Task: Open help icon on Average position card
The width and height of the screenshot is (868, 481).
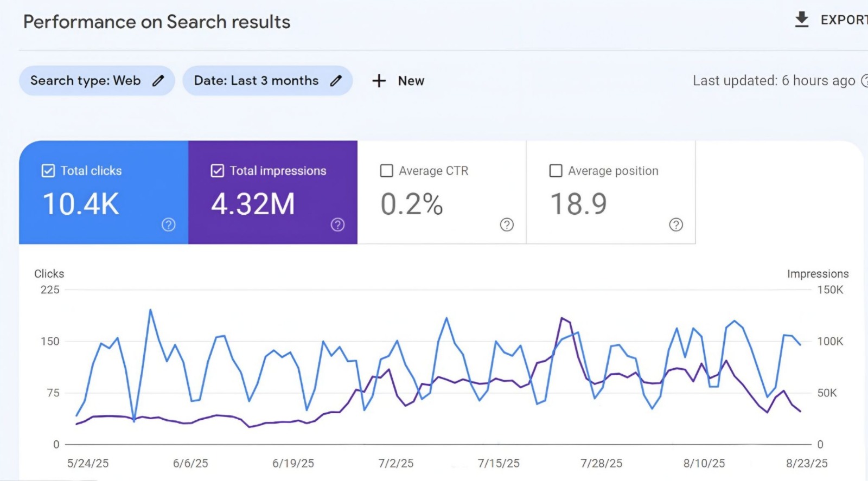Action: pyautogui.click(x=676, y=225)
